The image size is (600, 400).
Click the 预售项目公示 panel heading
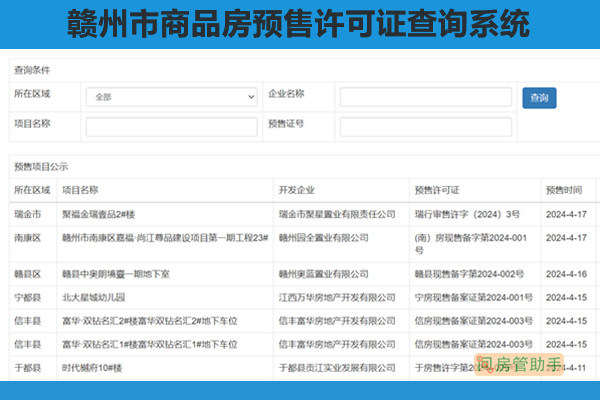[41, 167]
